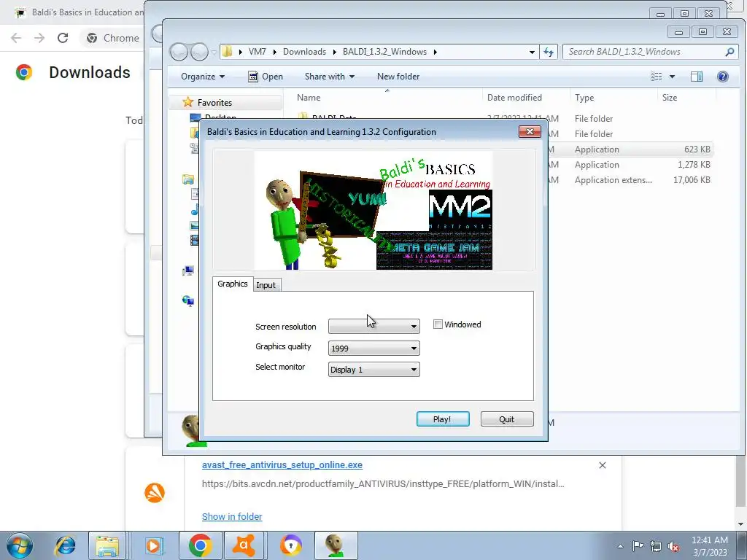Open the Organize menu in Explorer
The image size is (747, 560).
tap(203, 77)
